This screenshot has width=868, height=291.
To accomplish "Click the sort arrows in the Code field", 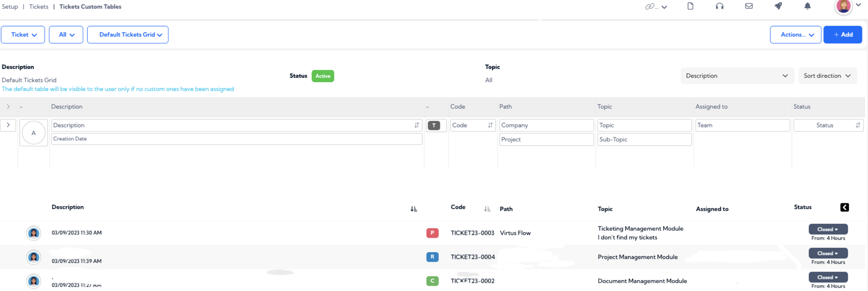I will (x=490, y=125).
